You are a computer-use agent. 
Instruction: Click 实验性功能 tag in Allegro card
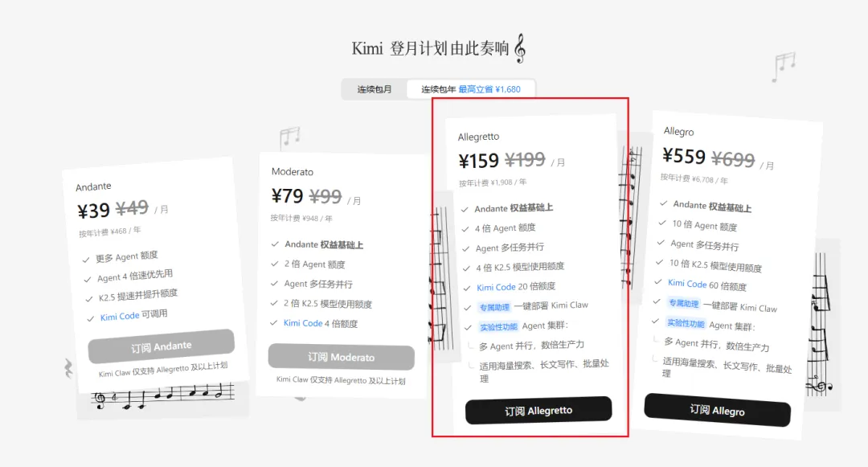click(686, 323)
